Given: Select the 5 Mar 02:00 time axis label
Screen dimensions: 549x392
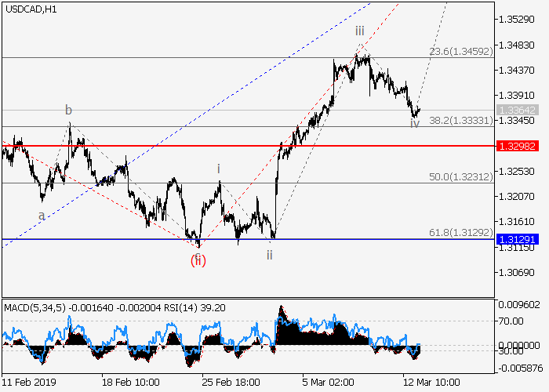Looking at the screenshot, I should 329,383.
